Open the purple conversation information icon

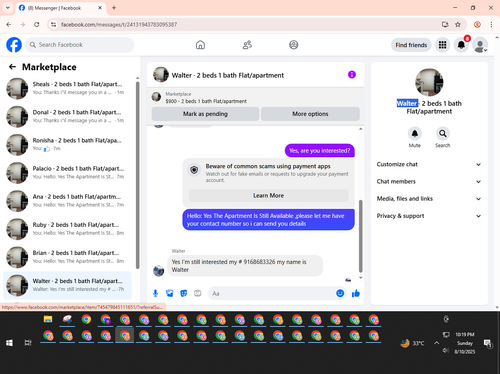[352, 75]
